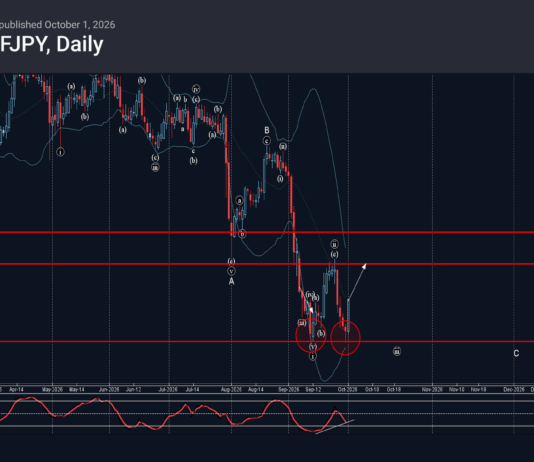Select the white projection arrow pointing upward
Viewport: 534px width, 462px height.
[357, 281]
